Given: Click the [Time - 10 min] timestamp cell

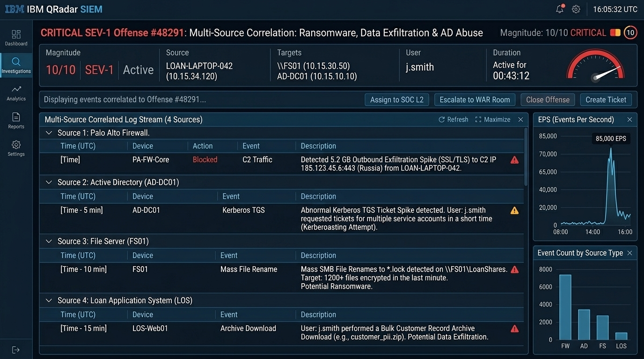Looking at the screenshot, I should [83, 269].
